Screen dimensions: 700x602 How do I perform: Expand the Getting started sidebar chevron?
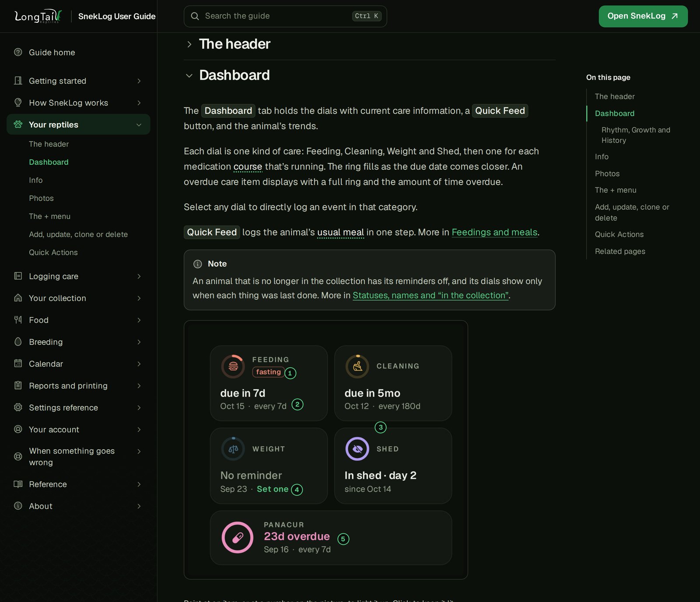coord(139,81)
